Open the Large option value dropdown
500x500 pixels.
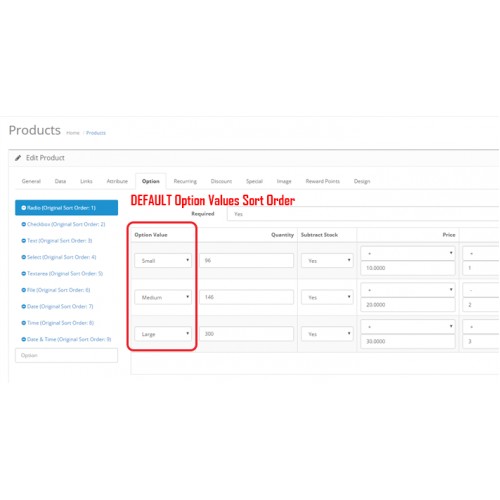[163, 334]
